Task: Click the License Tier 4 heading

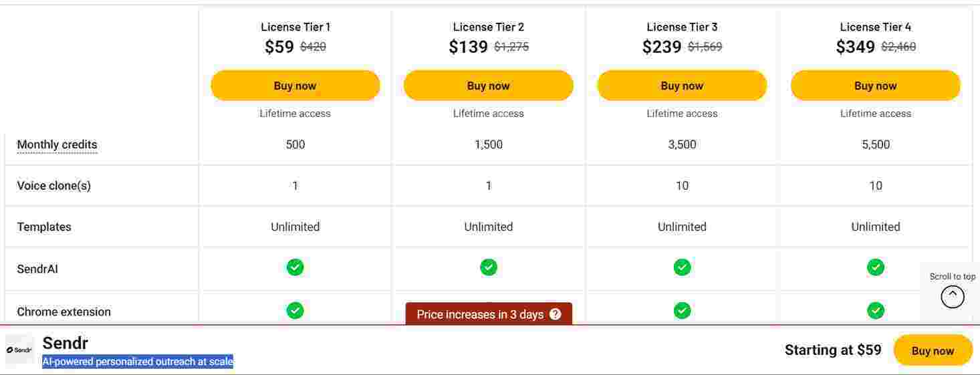Action: [876, 27]
